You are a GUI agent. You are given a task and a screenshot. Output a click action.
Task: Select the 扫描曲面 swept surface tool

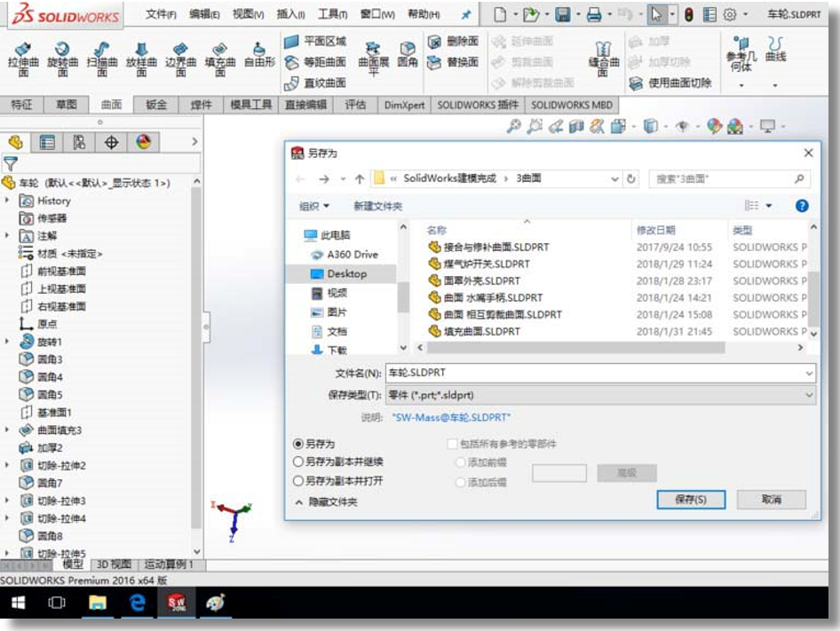(x=102, y=60)
